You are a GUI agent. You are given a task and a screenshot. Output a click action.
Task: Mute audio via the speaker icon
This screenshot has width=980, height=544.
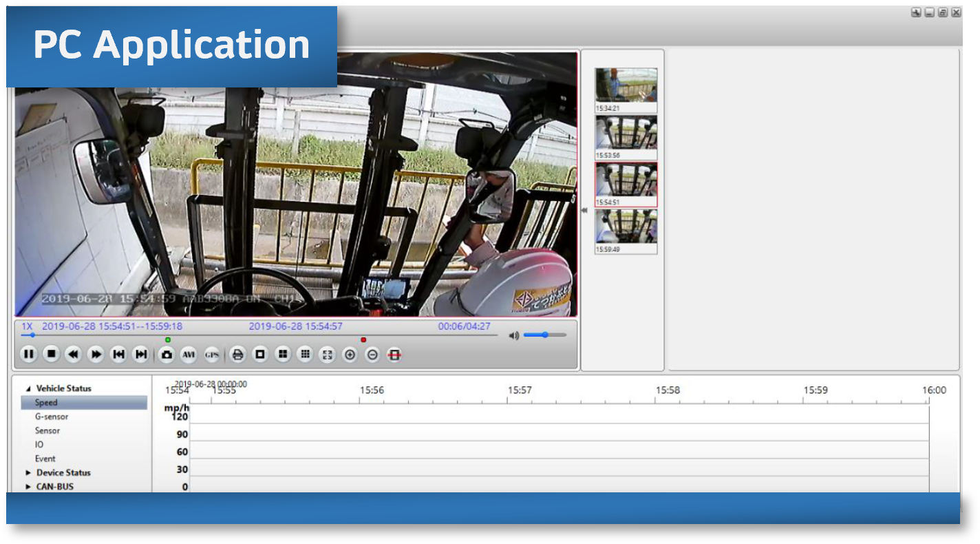tap(513, 335)
